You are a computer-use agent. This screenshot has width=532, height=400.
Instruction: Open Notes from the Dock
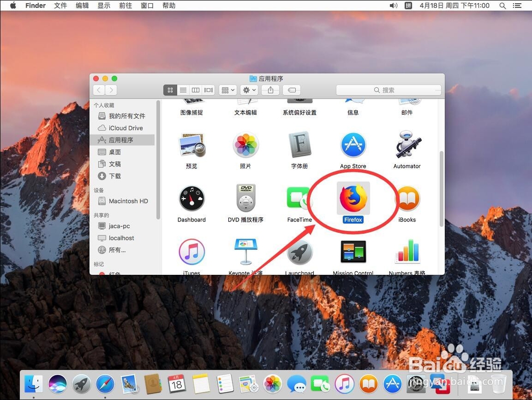[201, 384]
